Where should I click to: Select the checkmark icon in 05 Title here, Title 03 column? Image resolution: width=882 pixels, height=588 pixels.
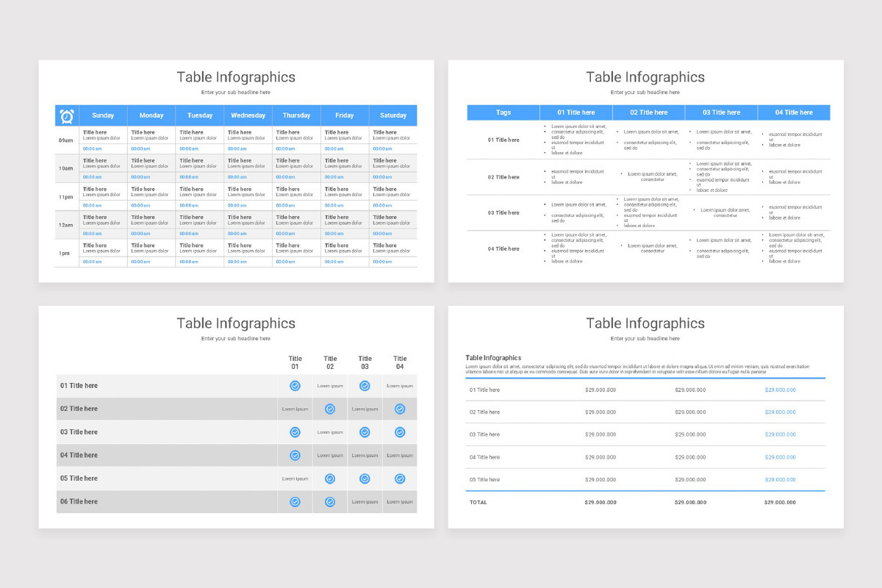click(365, 478)
